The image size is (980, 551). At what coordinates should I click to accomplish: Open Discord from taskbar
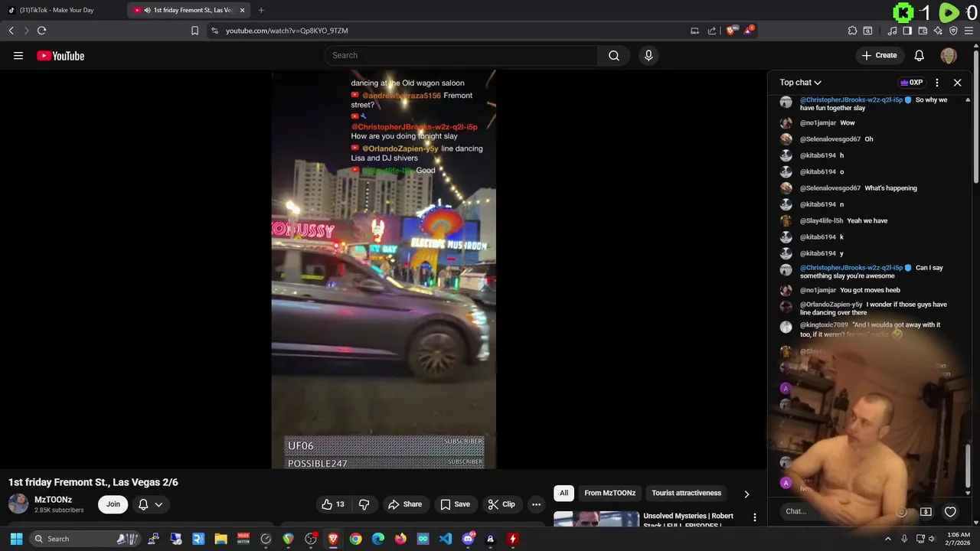[x=468, y=539]
